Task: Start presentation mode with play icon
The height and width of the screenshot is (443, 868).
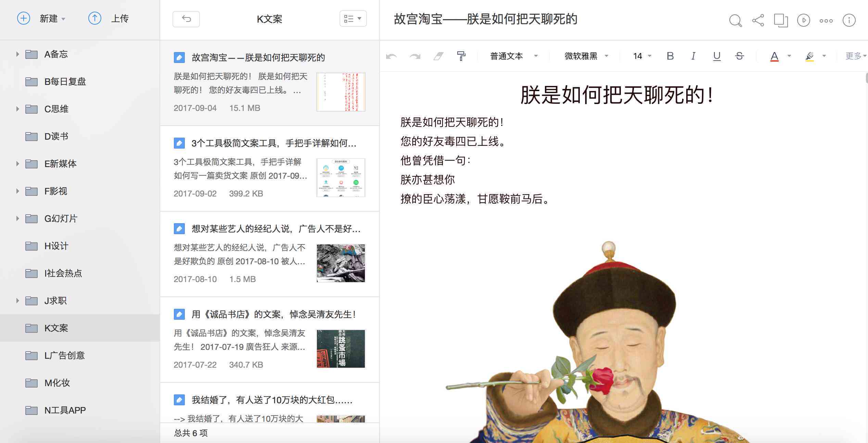Action: (x=803, y=20)
